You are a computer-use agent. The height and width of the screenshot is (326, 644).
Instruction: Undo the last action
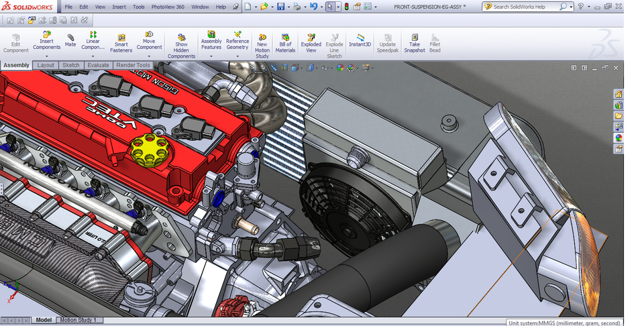click(x=313, y=7)
